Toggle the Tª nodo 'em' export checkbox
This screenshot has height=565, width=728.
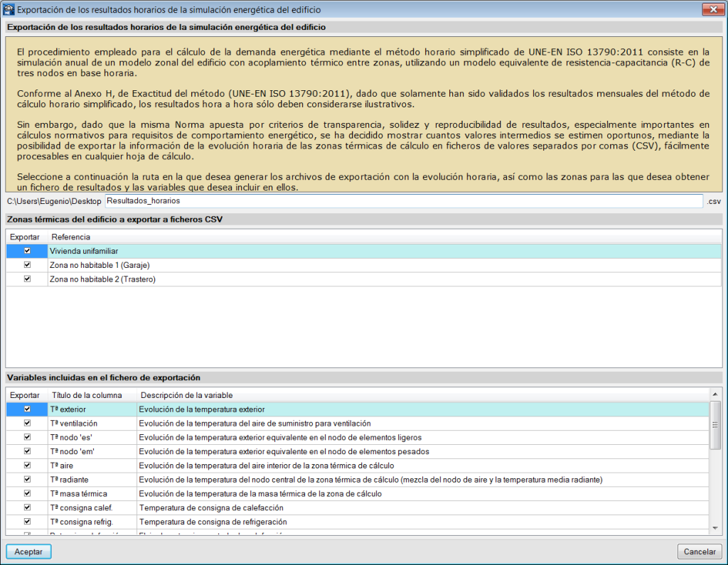click(28, 451)
